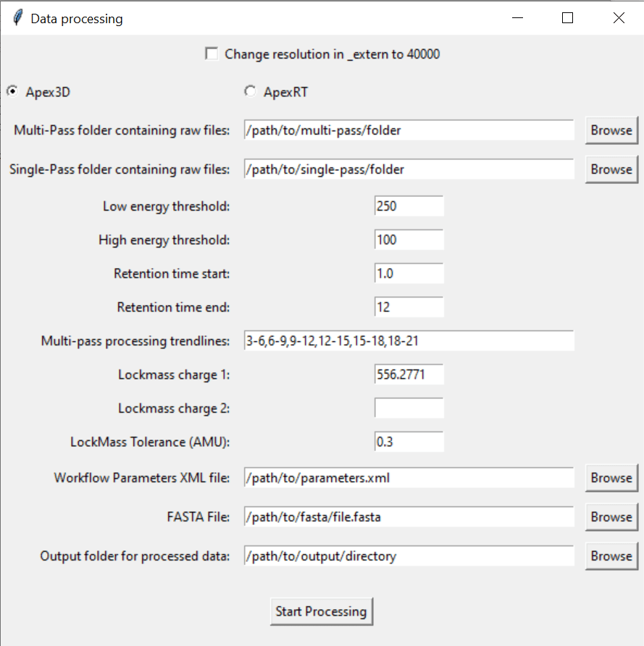Image resolution: width=644 pixels, height=646 pixels.
Task: Browse for the Single-Pass raw files folder
Action: (x=611, y=169)
